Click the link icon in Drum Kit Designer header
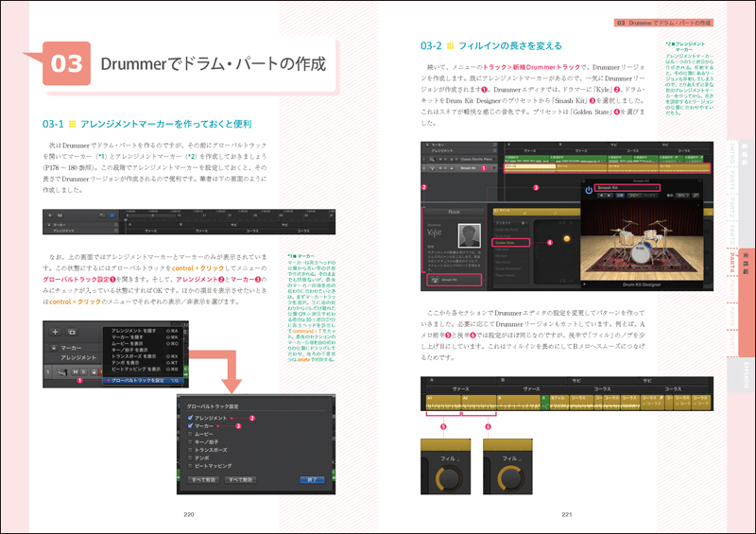 [696, 196]
